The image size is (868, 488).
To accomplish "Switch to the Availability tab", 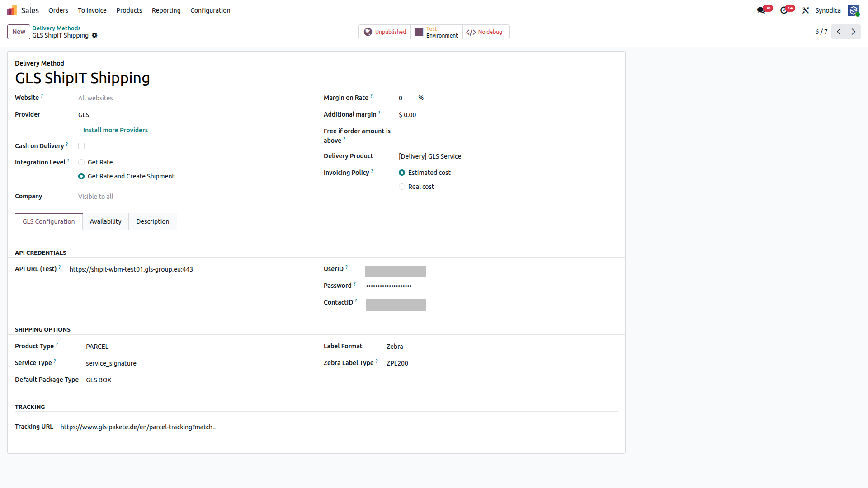I will point(105,221).
